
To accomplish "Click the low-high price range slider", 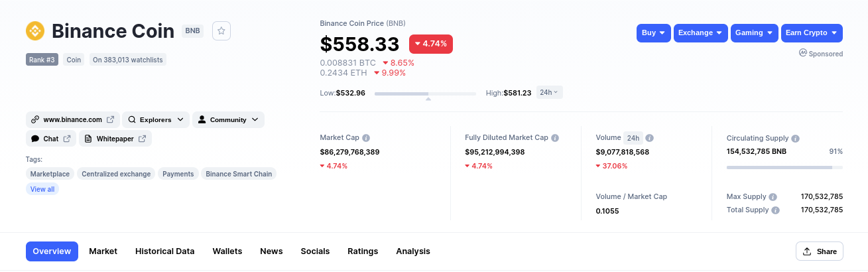I will (x=425, y=94).
